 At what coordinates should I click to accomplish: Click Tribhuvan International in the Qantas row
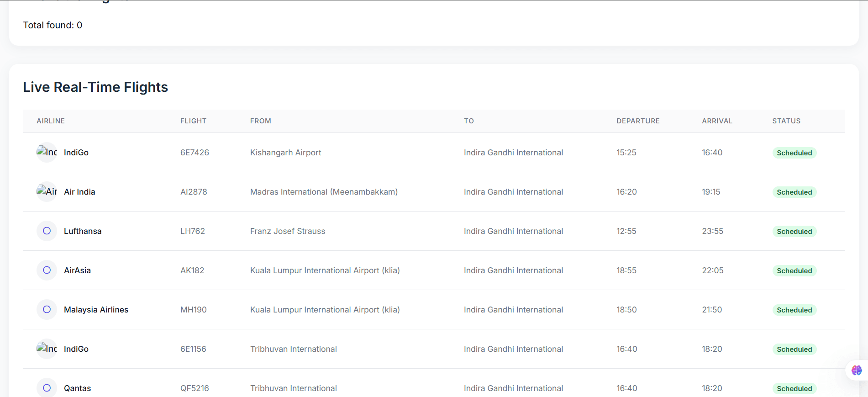click(x=293, y=388)
